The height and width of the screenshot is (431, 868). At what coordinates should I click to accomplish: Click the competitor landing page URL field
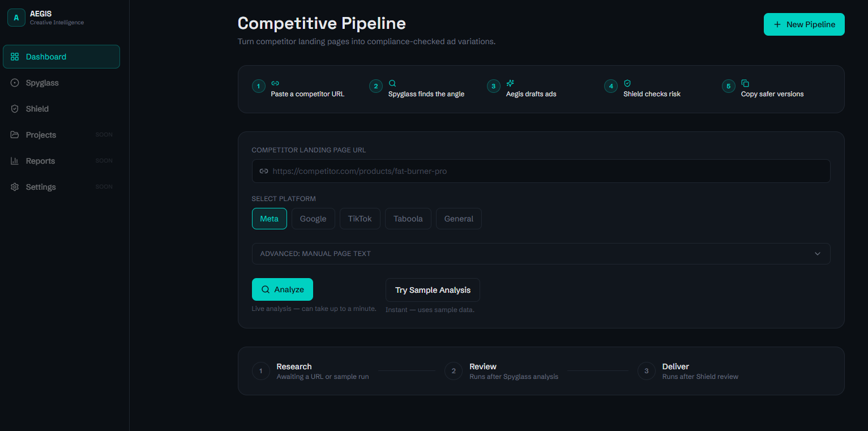point(541,171)
